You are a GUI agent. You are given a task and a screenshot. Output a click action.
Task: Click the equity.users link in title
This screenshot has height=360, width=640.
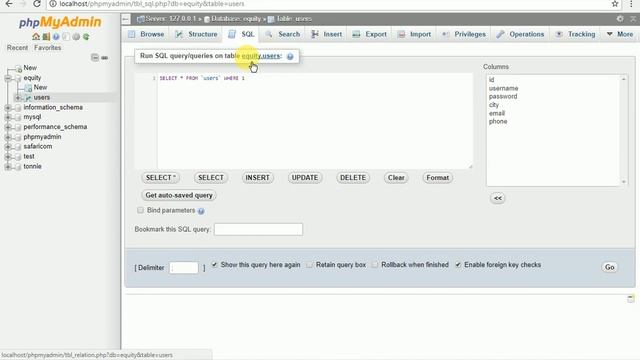[x=261, y=56]
